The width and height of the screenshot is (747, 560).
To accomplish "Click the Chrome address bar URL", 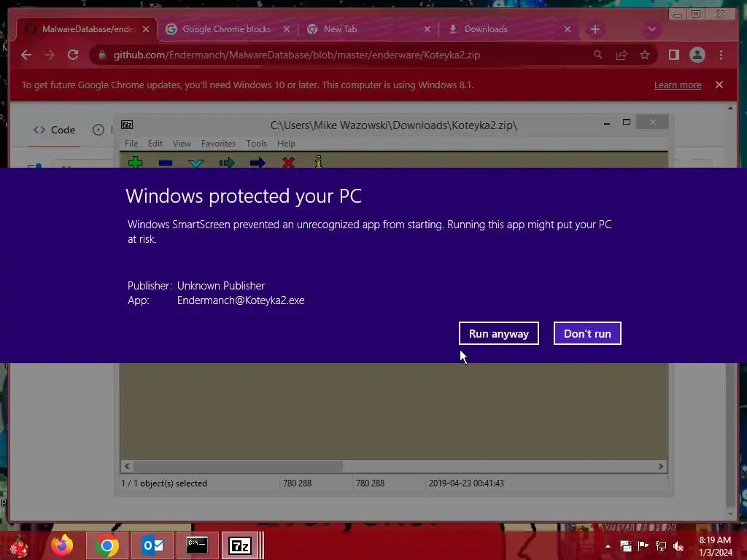I will tap(296, 55).
